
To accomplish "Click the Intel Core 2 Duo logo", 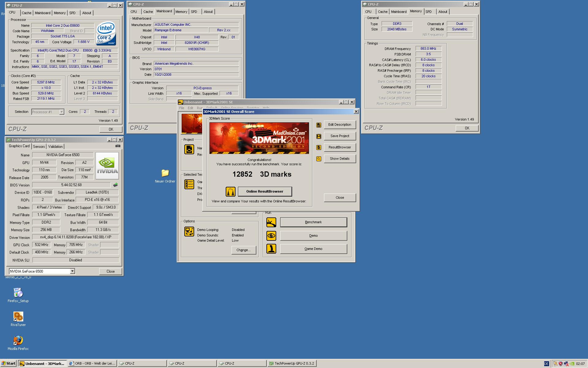I will pos(106,33).
